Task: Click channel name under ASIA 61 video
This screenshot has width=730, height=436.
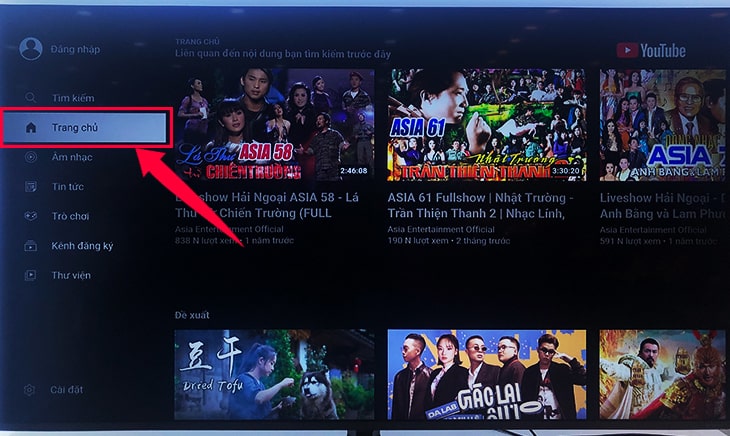Action: tap(441, 229)
